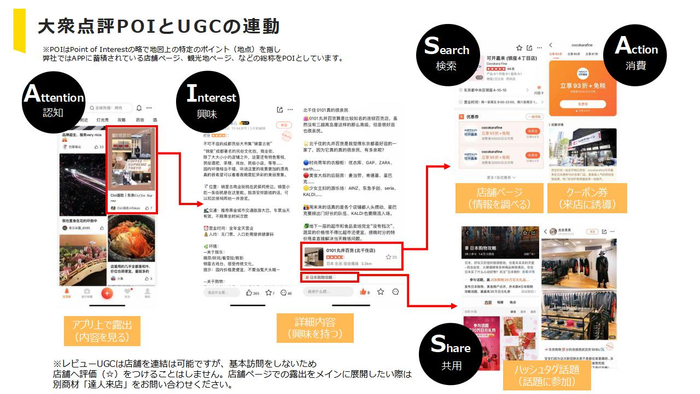Expand the address row 东京都中央区银座4-10-10
This screenshot has height=394, width=700.
point(495,90)
